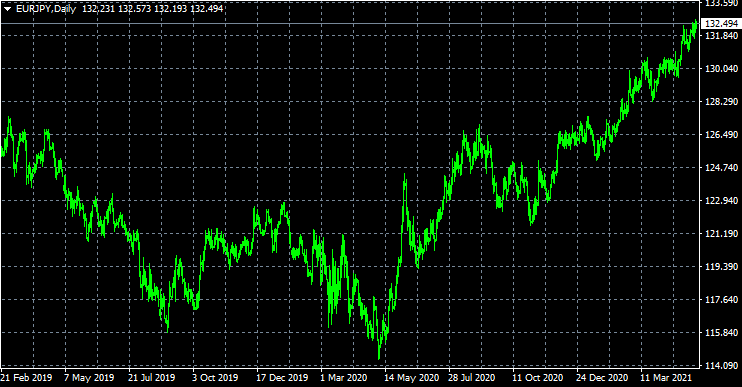742x387 pixels.
Task: Click the OHLC values 132.231 132.573 132.193 132.494
Action: 152,9
